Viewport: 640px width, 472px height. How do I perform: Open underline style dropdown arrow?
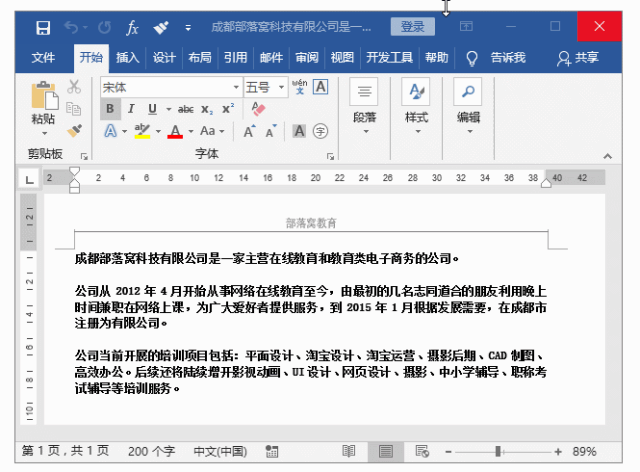(169, 109)
